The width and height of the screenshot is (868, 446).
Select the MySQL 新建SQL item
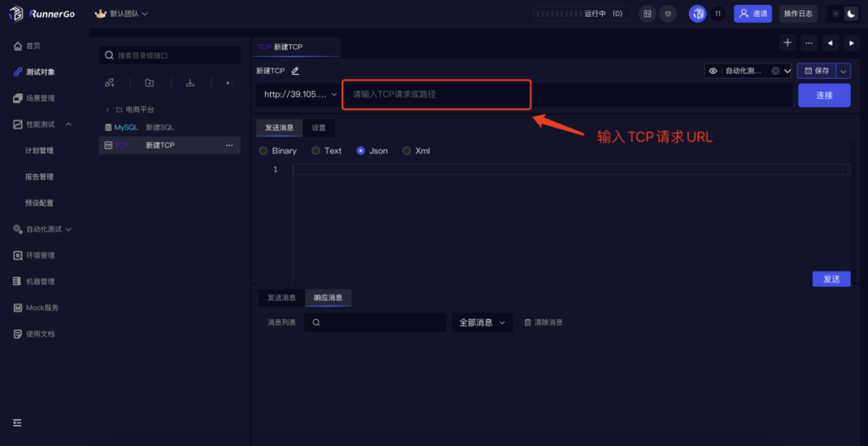tap(170, 128)
